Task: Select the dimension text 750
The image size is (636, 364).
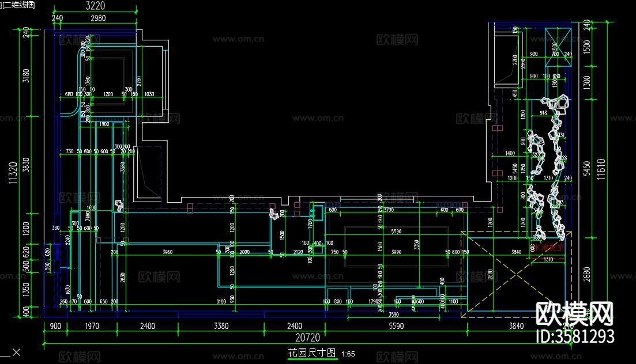Action: (x=334, y=252)
